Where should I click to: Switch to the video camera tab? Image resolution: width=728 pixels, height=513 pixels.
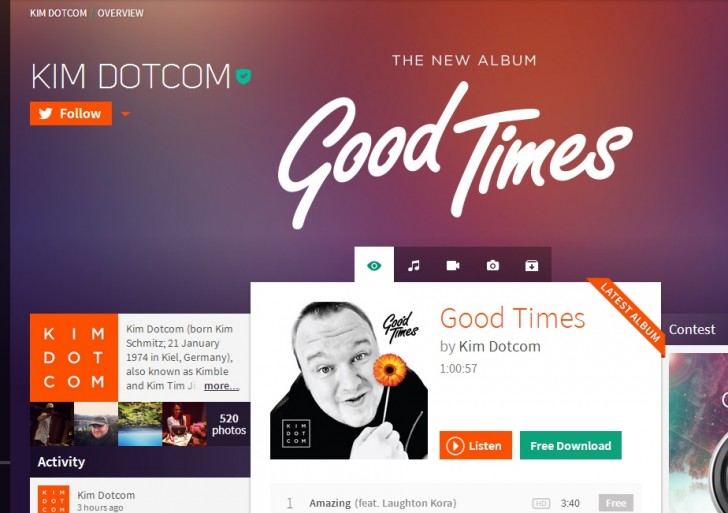click(453, 266)
